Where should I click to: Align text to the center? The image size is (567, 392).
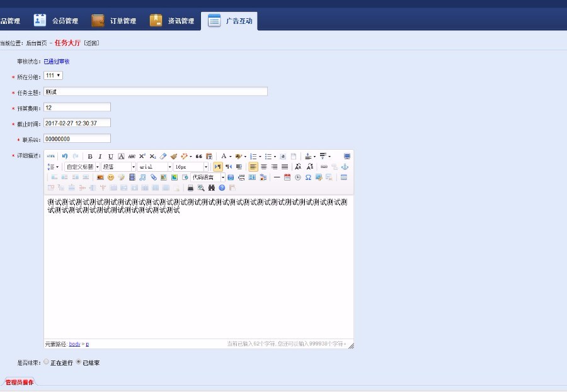(x=263, y=167)
